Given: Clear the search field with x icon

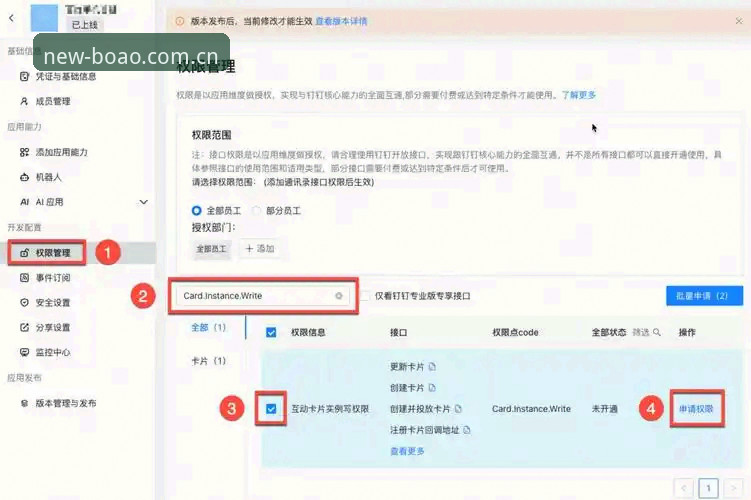Looking at the screenshot, I should pyautogui.click(x=339, y=296).
